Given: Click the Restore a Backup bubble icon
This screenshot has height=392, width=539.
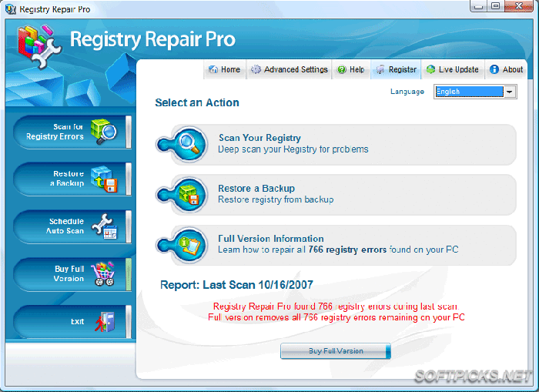Looking at the screenshot, I should click(189, 195).
